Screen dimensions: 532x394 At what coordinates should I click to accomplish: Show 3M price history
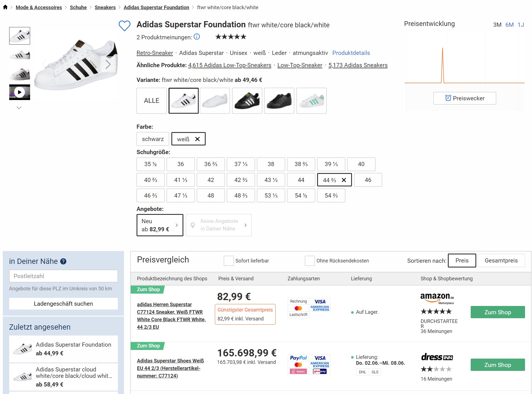(x=497, y=25)
